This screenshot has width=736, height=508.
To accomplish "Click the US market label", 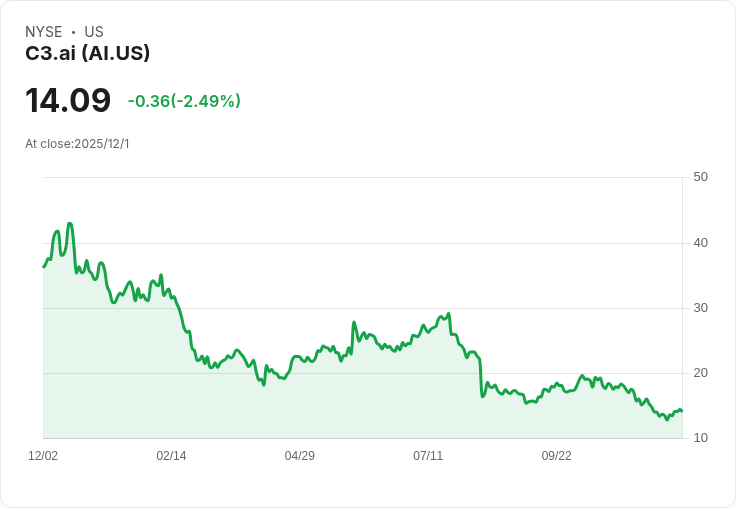I will (94, 32).
